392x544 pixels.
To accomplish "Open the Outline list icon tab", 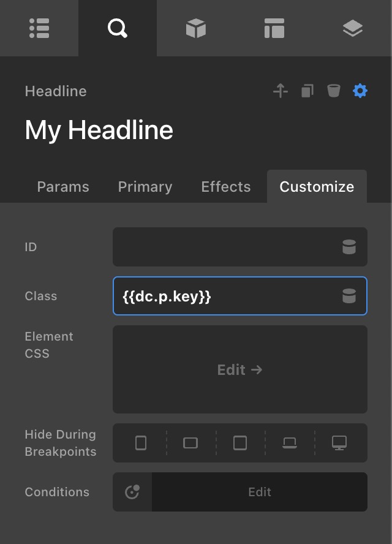I will coord(39,28).
